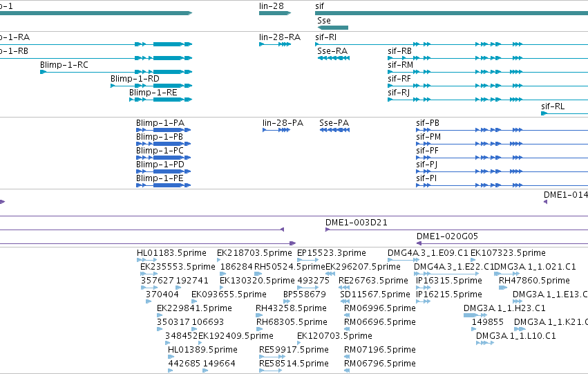Image resolution: width=588 pixels, height=374 pixels.
Task: Select the Blimp-1-PE CDS label
Action: (x=160, y=178)
